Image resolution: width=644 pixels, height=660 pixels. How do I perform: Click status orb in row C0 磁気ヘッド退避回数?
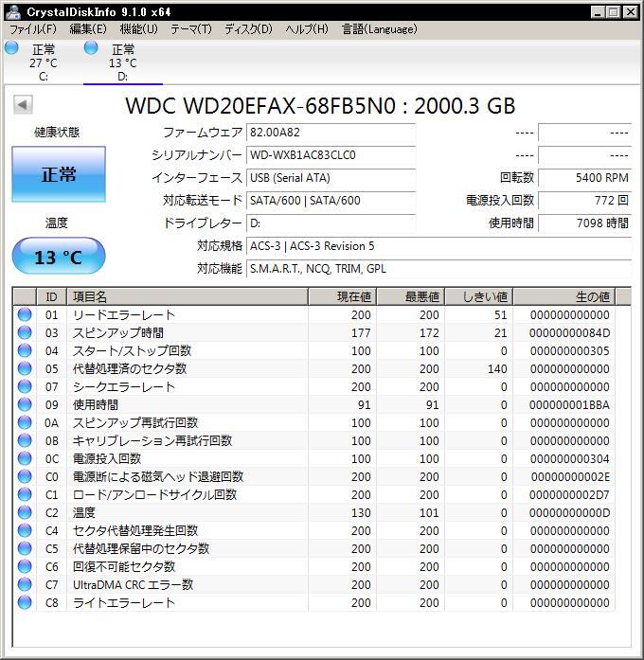tap(25, 476)
